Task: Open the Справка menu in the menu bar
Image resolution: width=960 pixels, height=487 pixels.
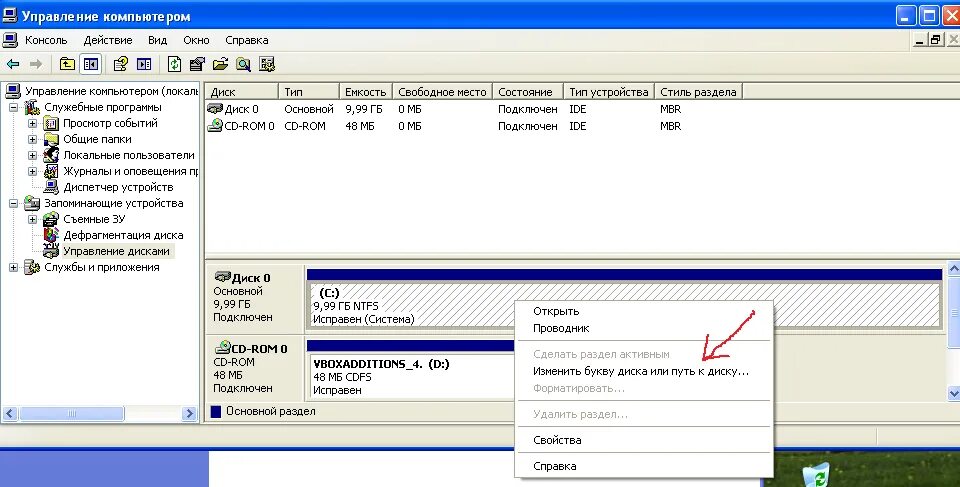Action: (x=247, y=40)
